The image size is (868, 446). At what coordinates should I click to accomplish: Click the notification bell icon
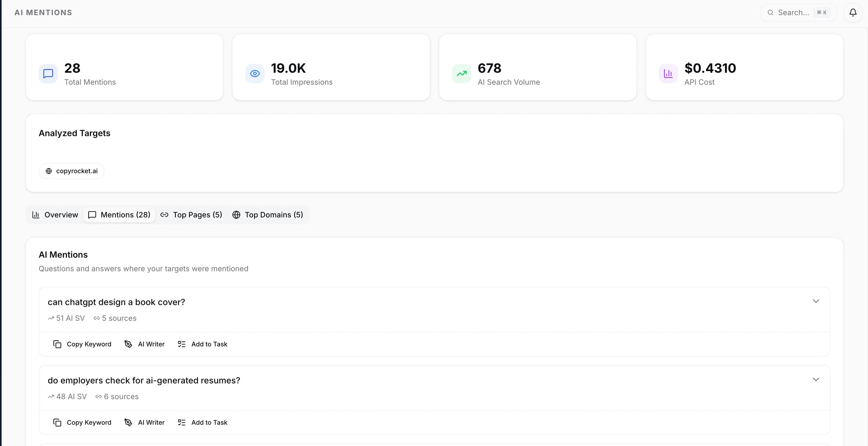point(853,13)
